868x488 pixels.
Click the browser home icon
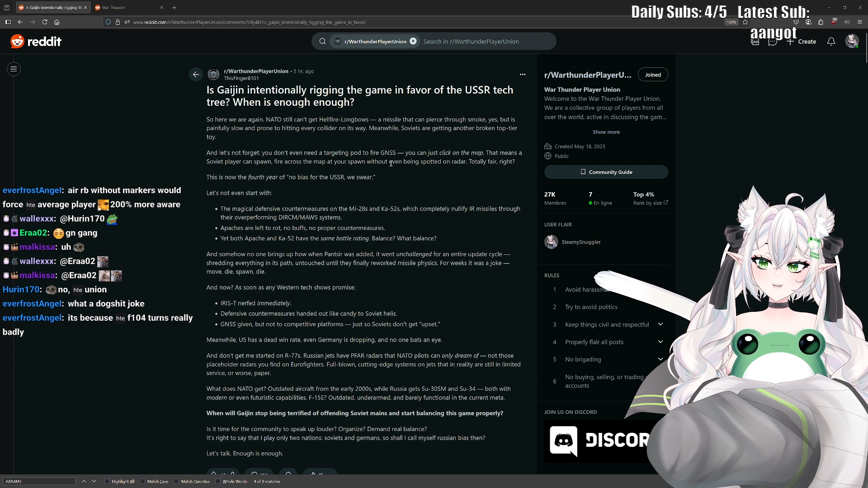point(57,22)
